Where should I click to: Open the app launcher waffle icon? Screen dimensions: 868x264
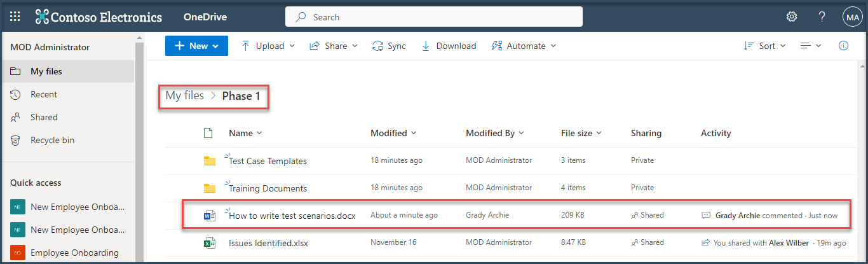pos(15,17)
